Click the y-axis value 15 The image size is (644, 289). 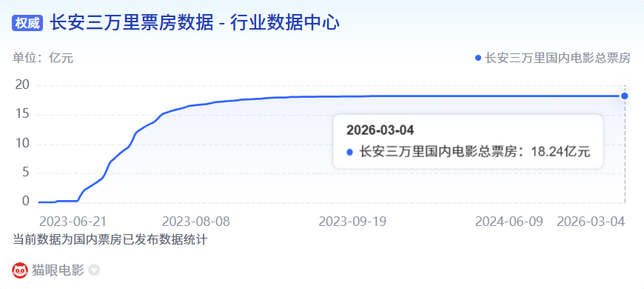click(22, 114)
